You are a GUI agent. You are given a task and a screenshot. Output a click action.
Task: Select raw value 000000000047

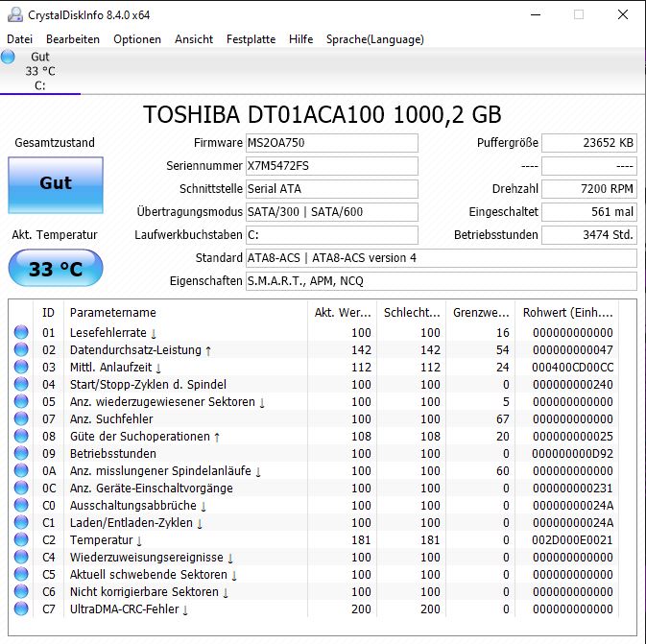pyautogui.click(x=573, y=349)
